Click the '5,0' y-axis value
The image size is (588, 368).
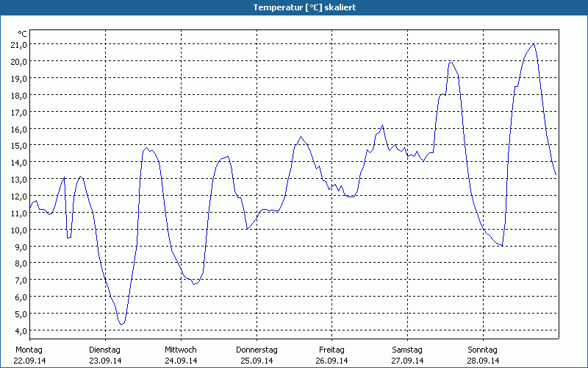21,314
